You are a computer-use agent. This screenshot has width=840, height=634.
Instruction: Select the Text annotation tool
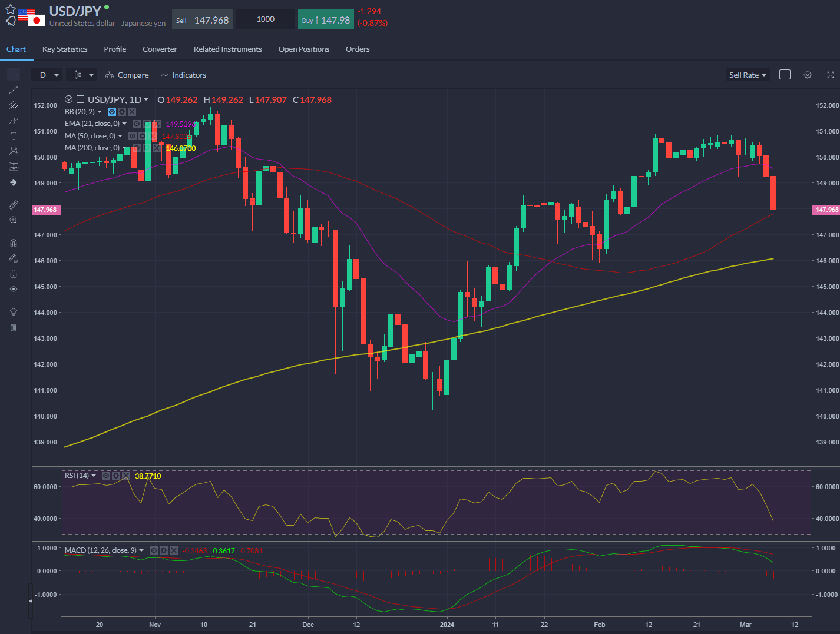(14, 136)
